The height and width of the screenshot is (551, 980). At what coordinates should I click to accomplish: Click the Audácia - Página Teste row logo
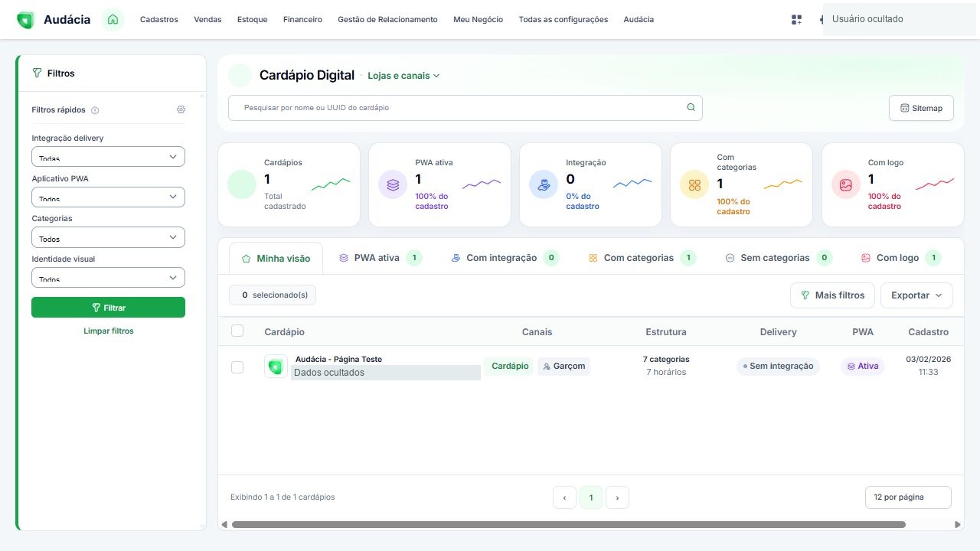(276, 367)
